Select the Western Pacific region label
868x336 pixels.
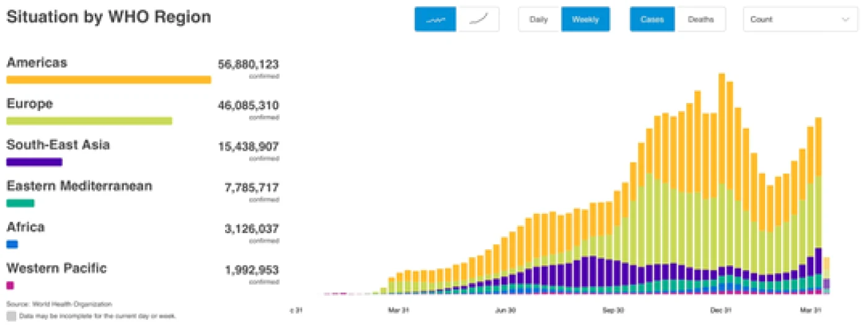point(56,268)
